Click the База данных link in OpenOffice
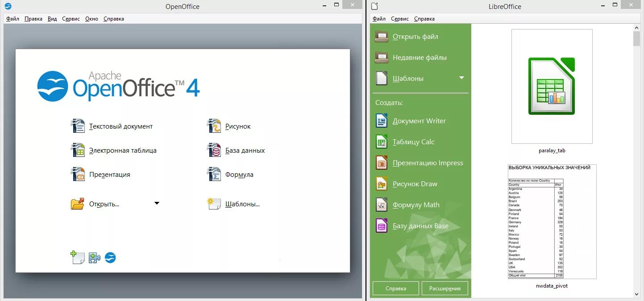 coord(245,150)
